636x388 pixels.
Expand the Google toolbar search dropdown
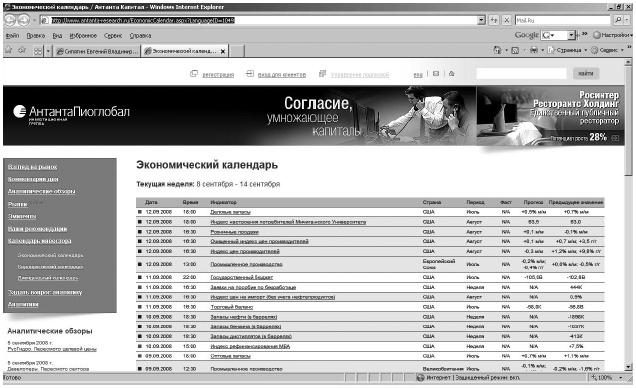pyautogui.click(x=571, y=35)
